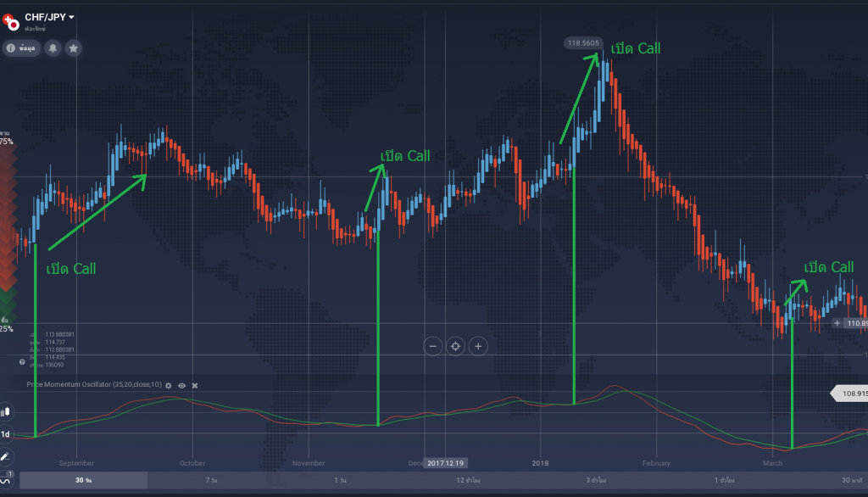
Task: Click the zoom out minus icon
Action: [432, 346]
